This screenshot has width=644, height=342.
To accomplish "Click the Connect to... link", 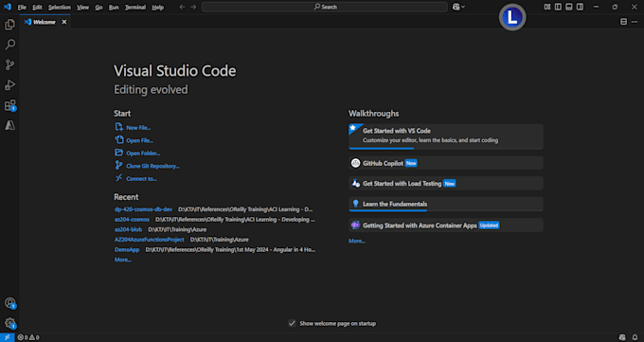I will click(x=141, y=179).
